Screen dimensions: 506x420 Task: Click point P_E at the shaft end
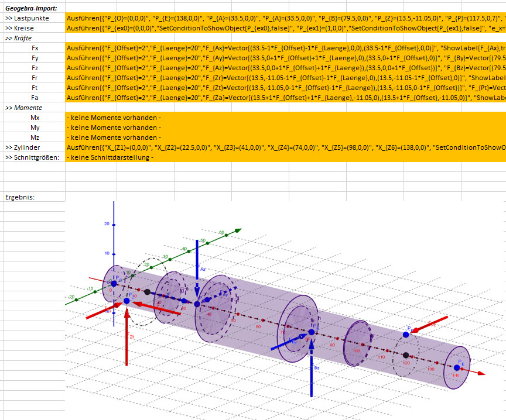(x=457, y=367)
